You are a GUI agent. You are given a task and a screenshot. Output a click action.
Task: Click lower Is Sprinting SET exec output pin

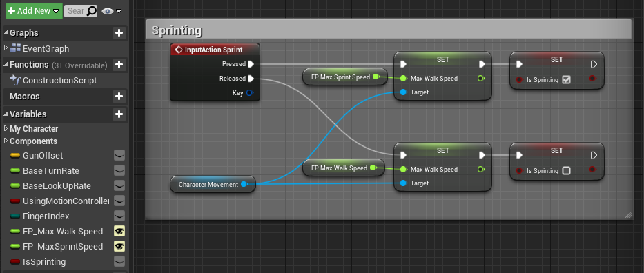click(x=594, y=155)
